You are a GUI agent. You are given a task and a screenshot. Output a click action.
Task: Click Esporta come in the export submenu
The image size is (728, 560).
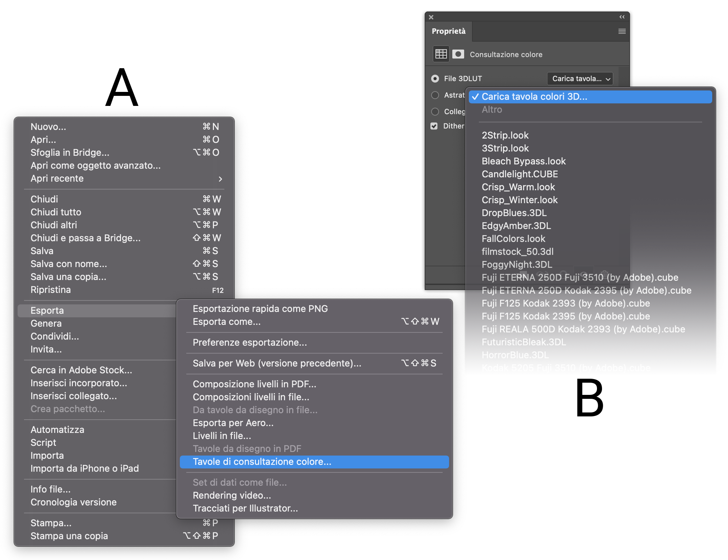[227, 322]
